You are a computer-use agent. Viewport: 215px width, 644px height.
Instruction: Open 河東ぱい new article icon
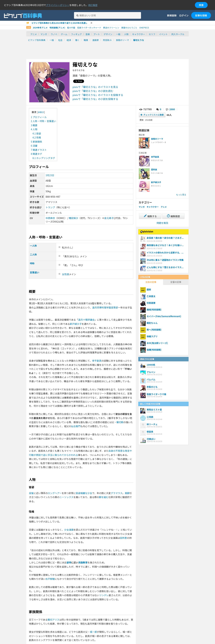pyautogui.click(x=143, y=440)
